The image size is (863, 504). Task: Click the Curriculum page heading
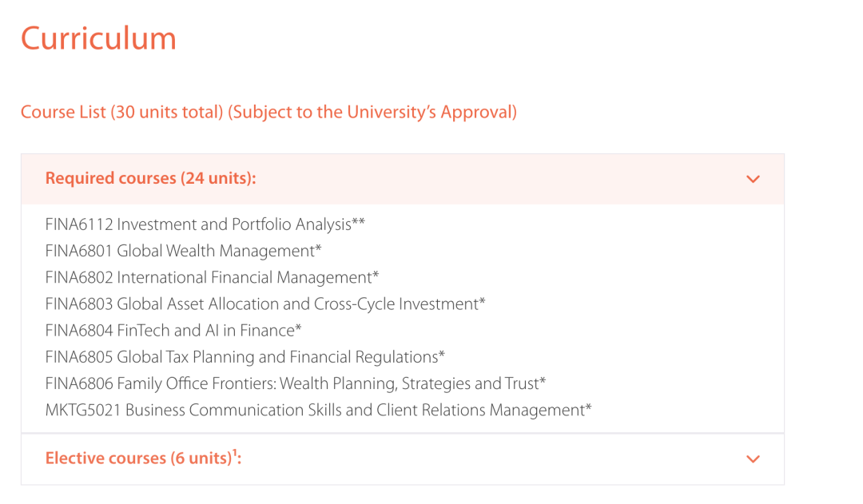98,38
